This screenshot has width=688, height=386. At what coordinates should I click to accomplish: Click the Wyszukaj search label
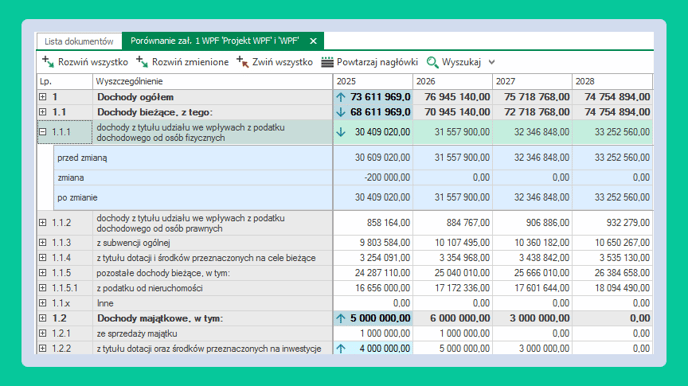(461, 62)
